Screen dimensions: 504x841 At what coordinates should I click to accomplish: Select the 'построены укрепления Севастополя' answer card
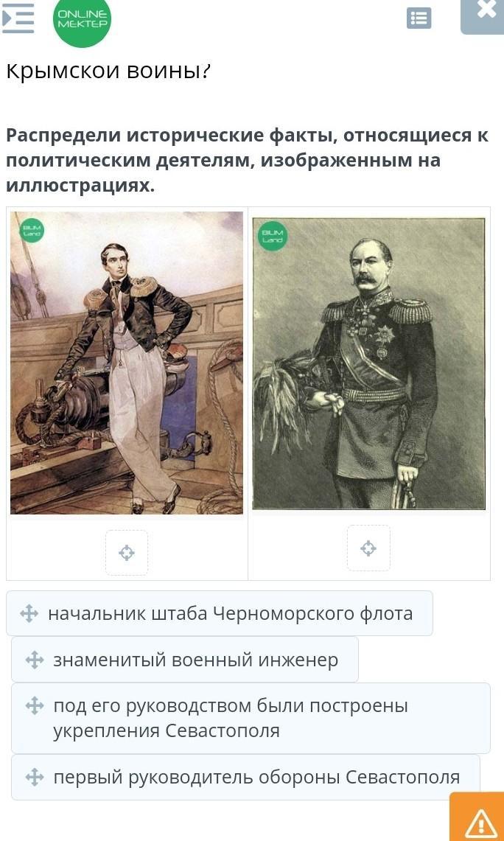pos(251,718)
